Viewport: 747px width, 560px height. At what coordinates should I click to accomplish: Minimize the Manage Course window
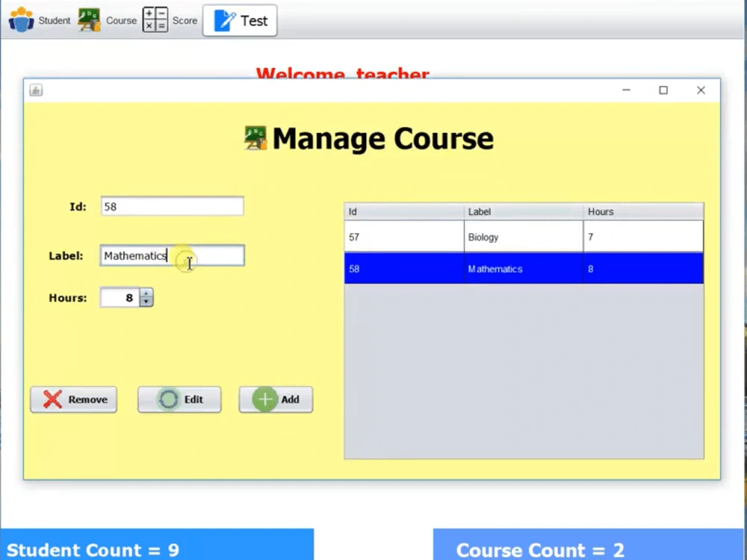tap(627, 90)
